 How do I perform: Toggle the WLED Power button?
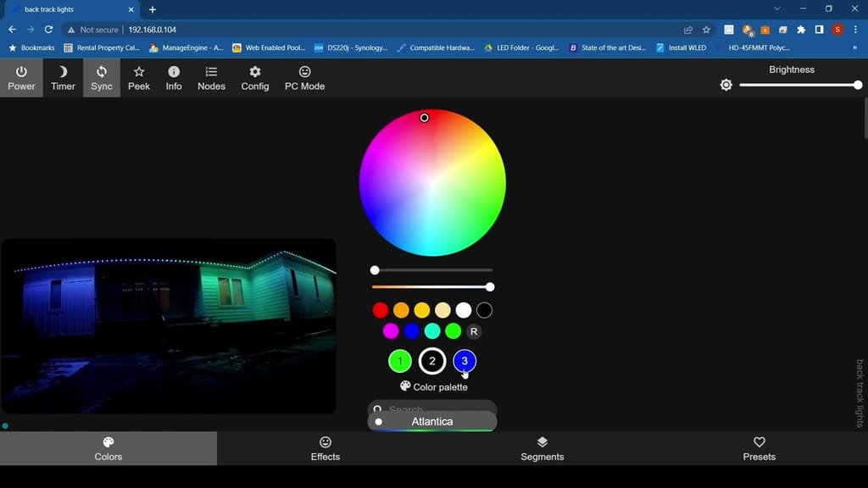coord(21,78)
